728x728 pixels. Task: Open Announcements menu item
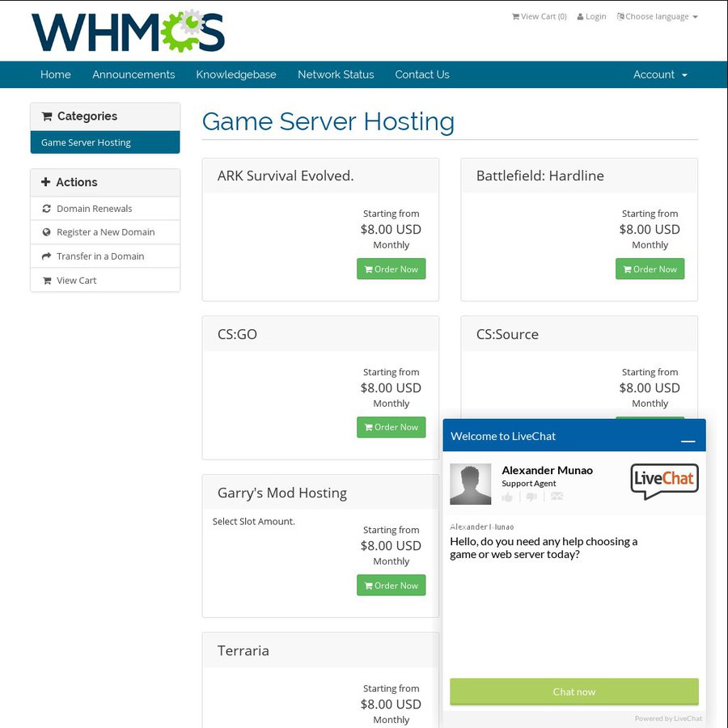click(x=133, y=74)
